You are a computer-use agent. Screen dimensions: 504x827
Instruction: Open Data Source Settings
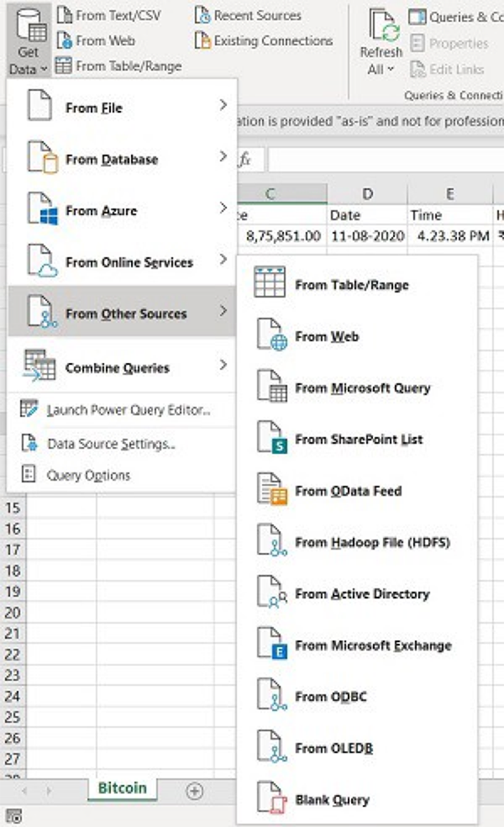[x=111, y=444]
